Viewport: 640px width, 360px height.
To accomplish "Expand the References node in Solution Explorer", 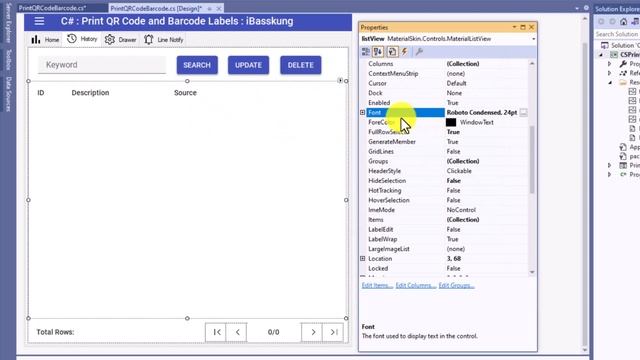I will tap(610, 73).
